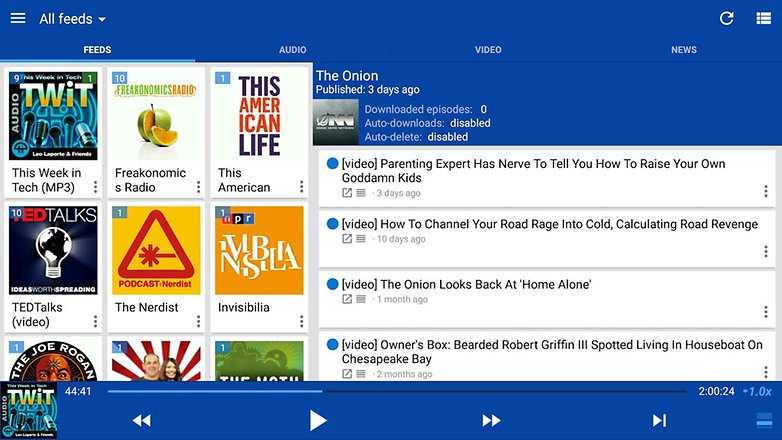This screenshot has width=782, height=440.
Task: Open This American Life feed cover
Action: pyautogui.click(x=259, y=116)
